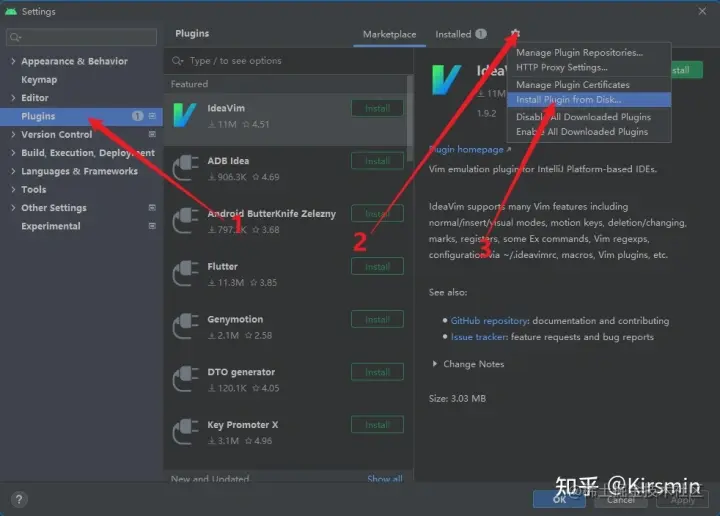The image size is (720, 516).
Task: Install the IdeaVim plugin from list
Action: coord(377,108)
